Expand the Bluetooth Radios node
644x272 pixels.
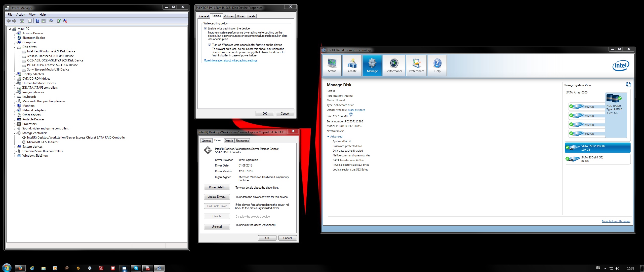tap(15, 38)
